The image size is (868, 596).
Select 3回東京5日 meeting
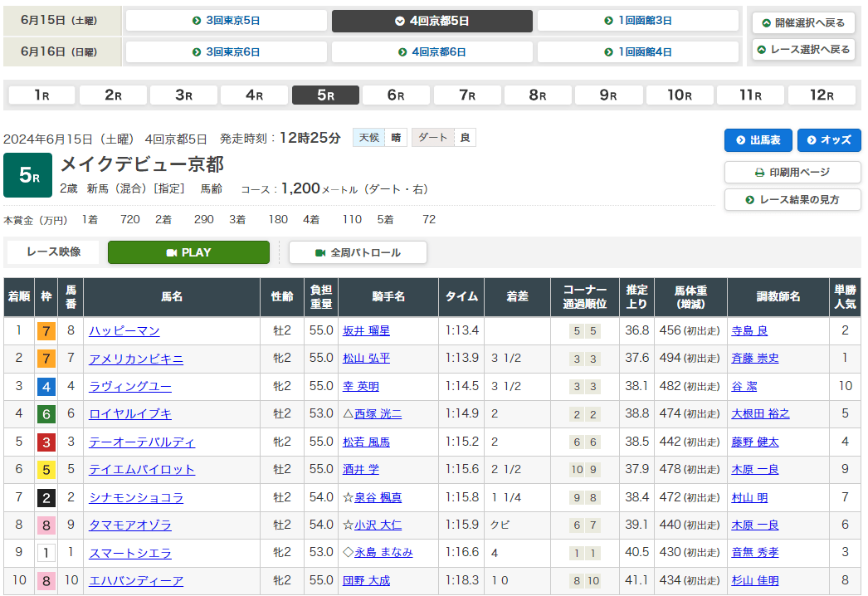pyautogui.click(x=227, y=21)
